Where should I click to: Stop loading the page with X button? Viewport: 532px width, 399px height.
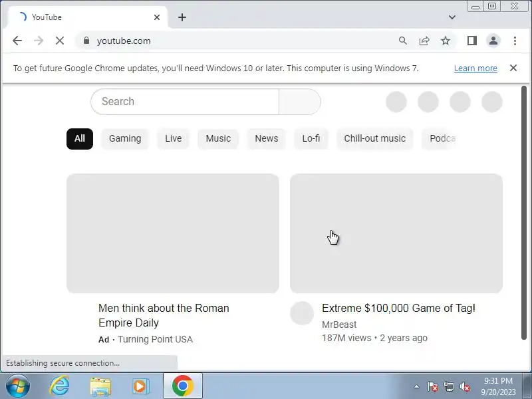tap(60, 41)
